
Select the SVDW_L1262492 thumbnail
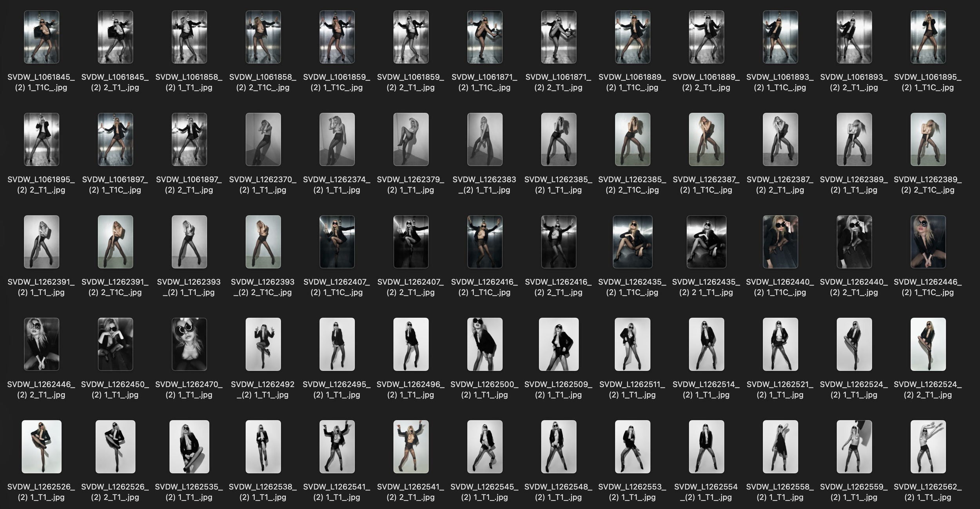263,344
